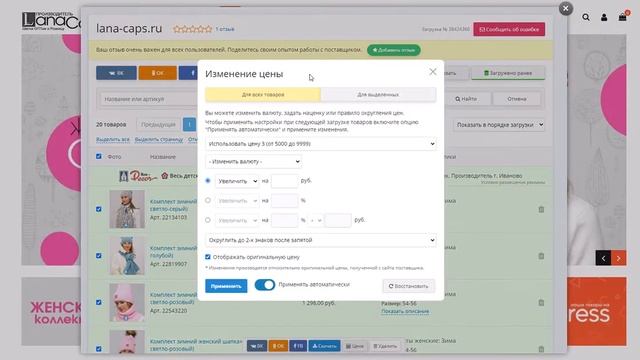Click the Восстановить button
640x360 pixels.
[x=409, y=286]
